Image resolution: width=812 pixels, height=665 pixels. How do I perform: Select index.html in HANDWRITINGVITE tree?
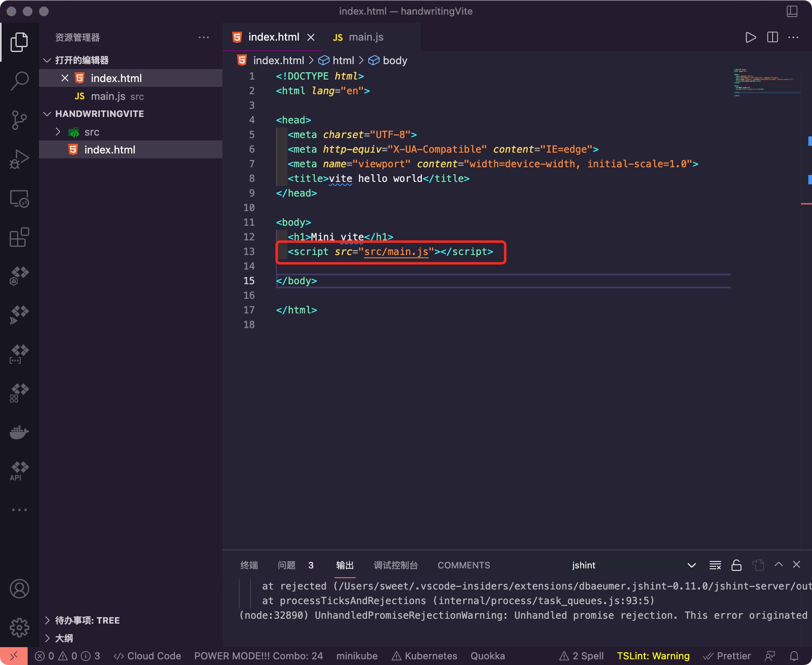(131, 150)
